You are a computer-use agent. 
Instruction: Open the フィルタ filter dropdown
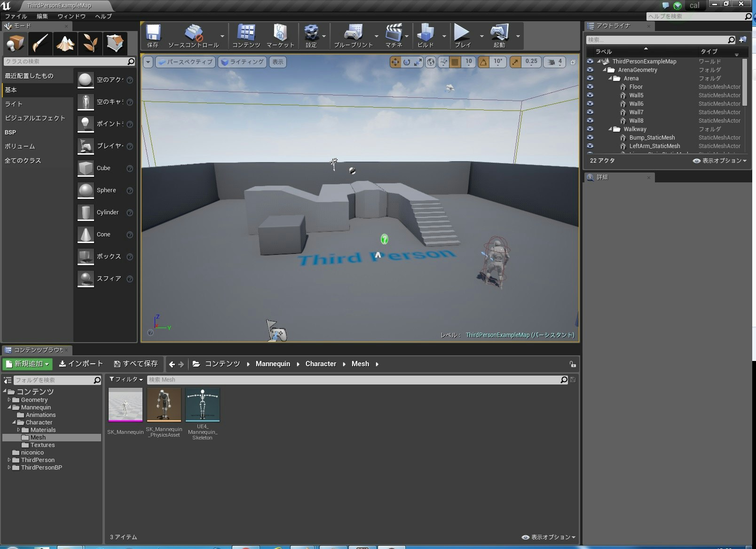pos(126,379)
